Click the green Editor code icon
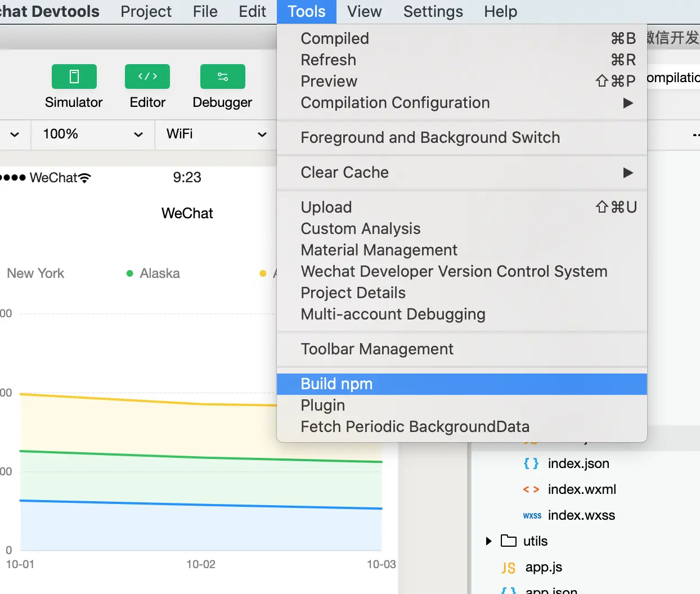This screenshot has height=594, width=700. point(147,76)
